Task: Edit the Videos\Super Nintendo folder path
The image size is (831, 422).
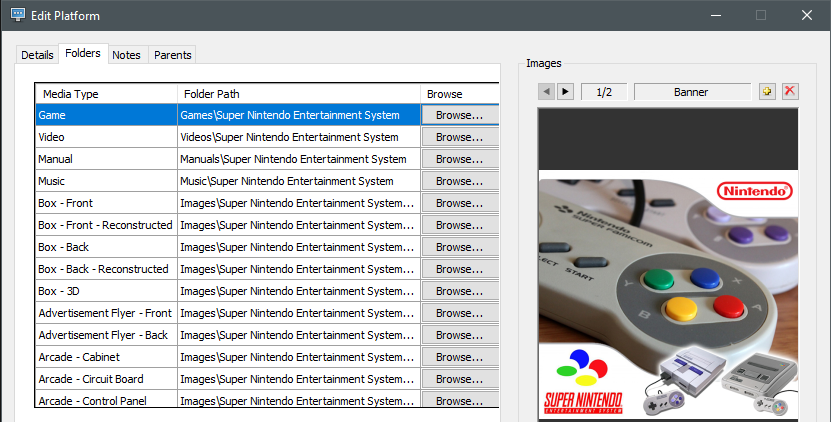Action: click(299, 137)
